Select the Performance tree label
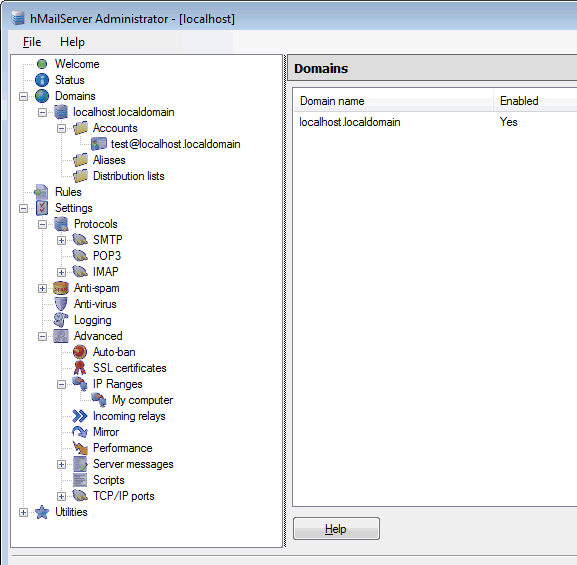The height and width of the screenshot is (565, 577). tap(123, 448)
